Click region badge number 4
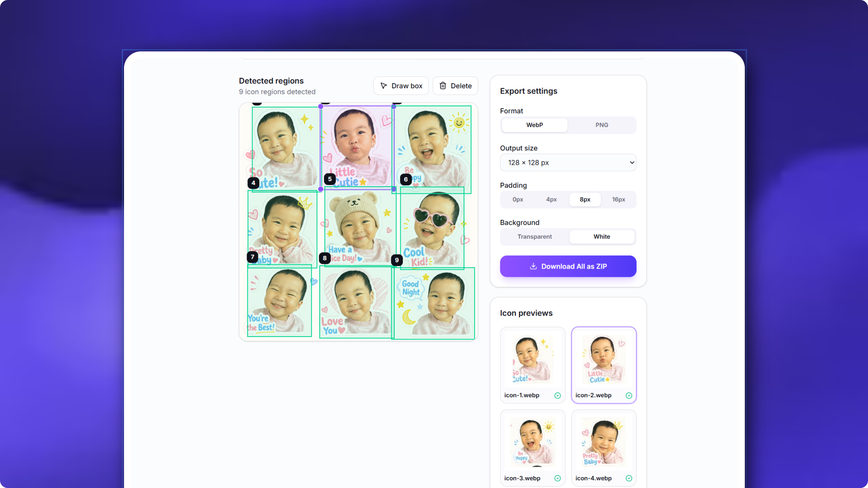 253,183
